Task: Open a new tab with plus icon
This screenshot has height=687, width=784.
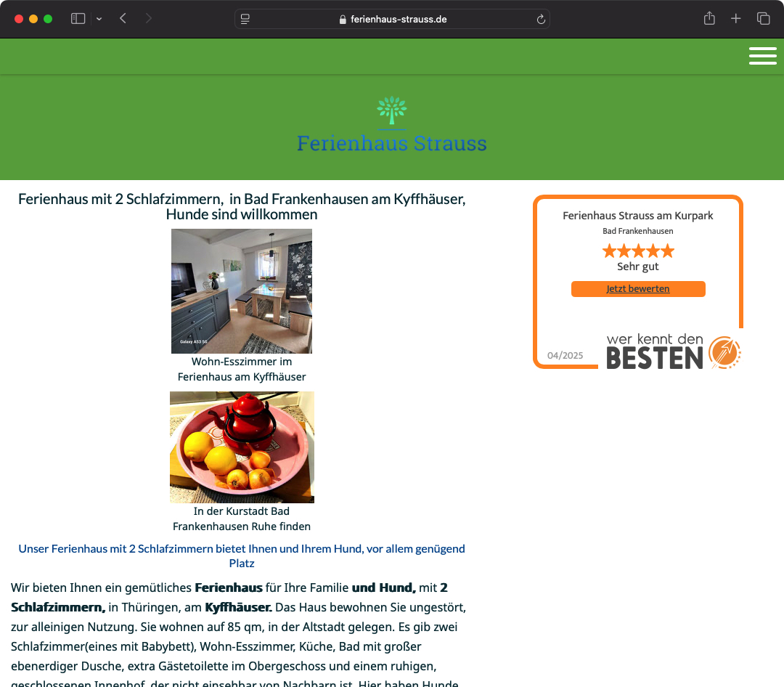Action: 735,18
